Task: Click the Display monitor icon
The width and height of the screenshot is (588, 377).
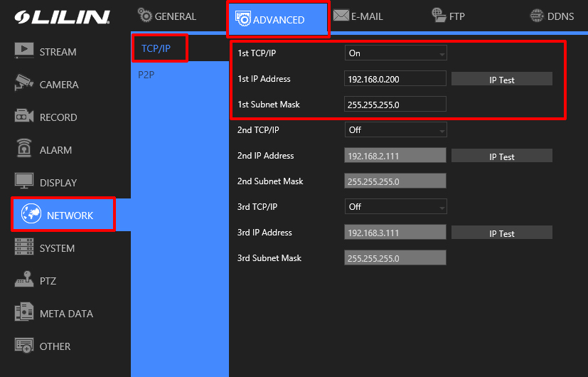Action: pyautogui.click(x=24, y=182)
